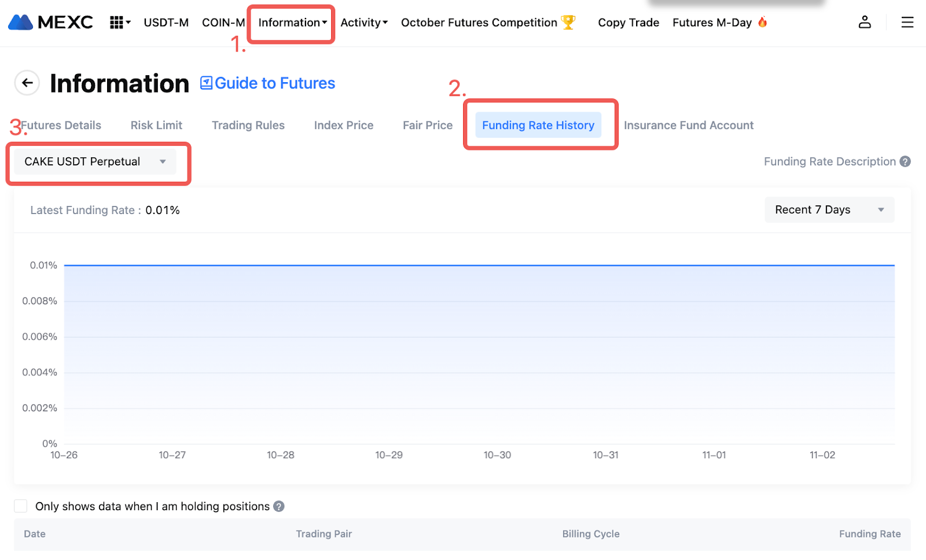Open the Recent 7 Days dropdown
Screen dimensions: 926x560
click(x=829, y=210)
